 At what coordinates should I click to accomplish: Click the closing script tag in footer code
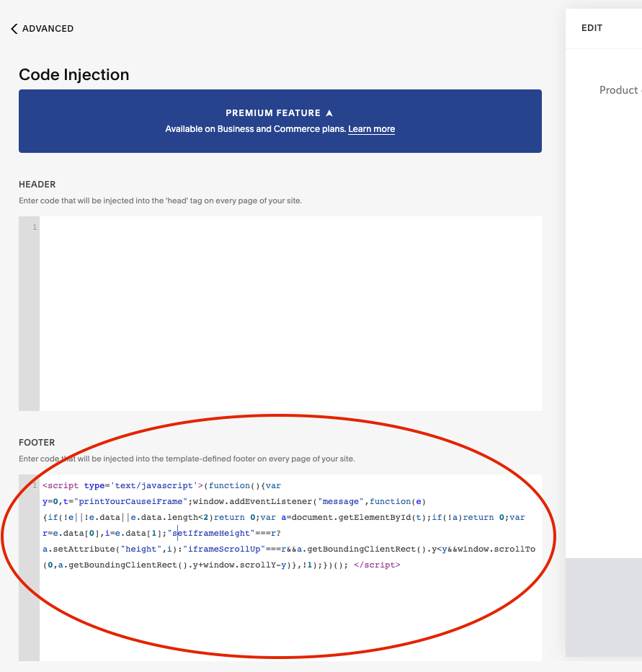pyautogui.click(x=377, y=565)
